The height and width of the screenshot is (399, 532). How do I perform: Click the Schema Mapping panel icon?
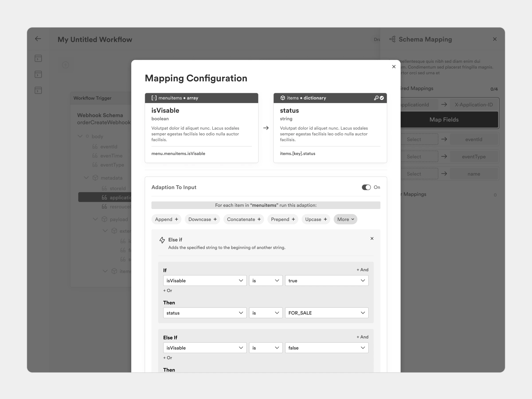pos(392,39)
